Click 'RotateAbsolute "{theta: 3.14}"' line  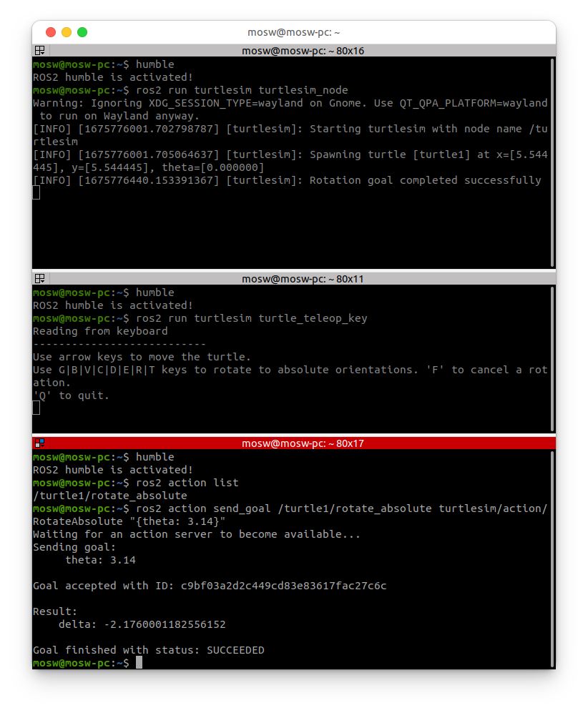coord(129,521)
